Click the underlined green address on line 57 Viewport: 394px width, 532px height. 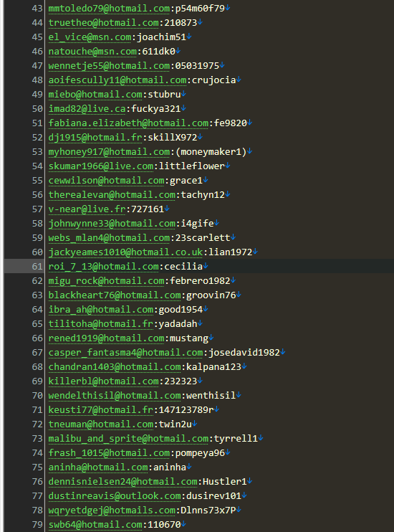tap(87, 209)
